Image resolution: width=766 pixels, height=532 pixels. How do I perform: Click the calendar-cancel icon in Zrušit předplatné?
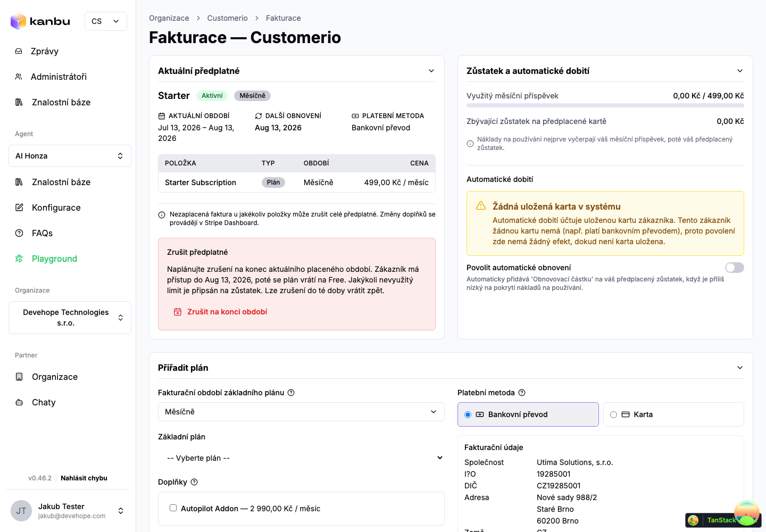(178, 312)
